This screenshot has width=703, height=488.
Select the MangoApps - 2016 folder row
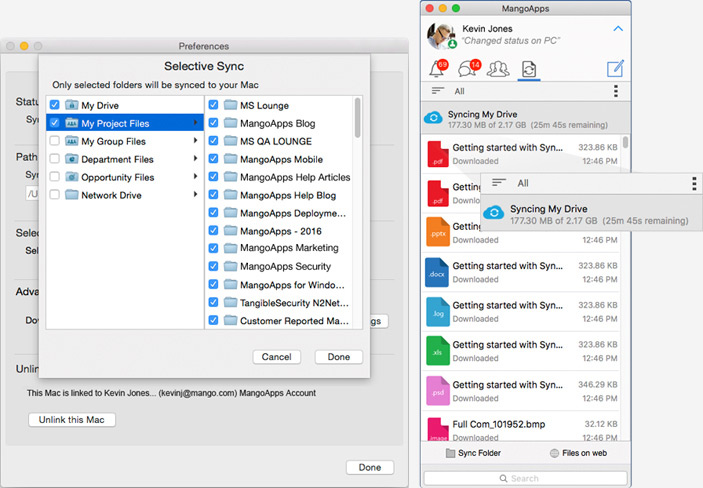pos(279,231)
